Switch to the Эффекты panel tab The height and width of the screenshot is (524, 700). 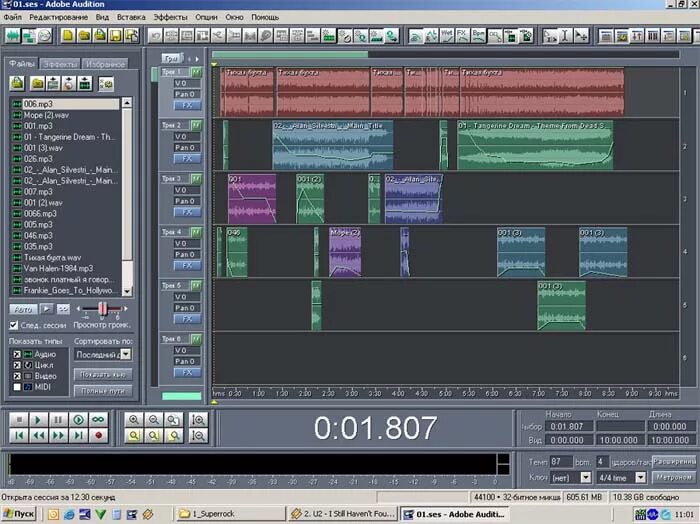[59, 64]
